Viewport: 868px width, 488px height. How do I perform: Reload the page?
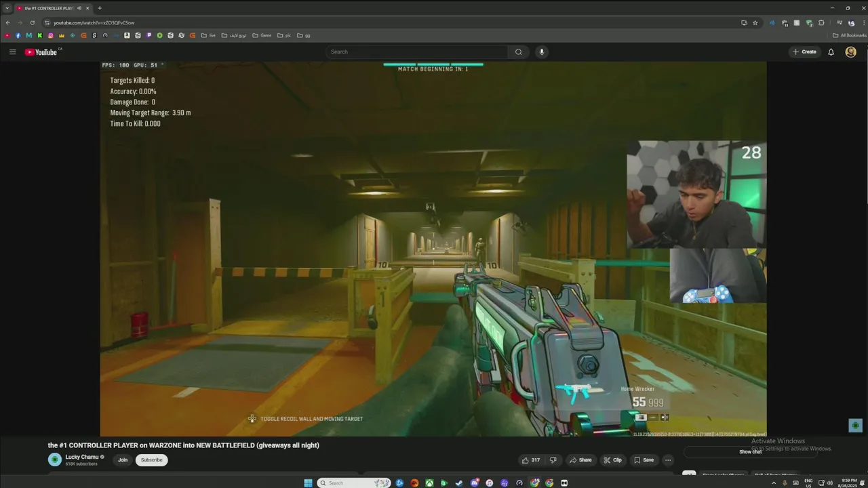click(32, 22)
